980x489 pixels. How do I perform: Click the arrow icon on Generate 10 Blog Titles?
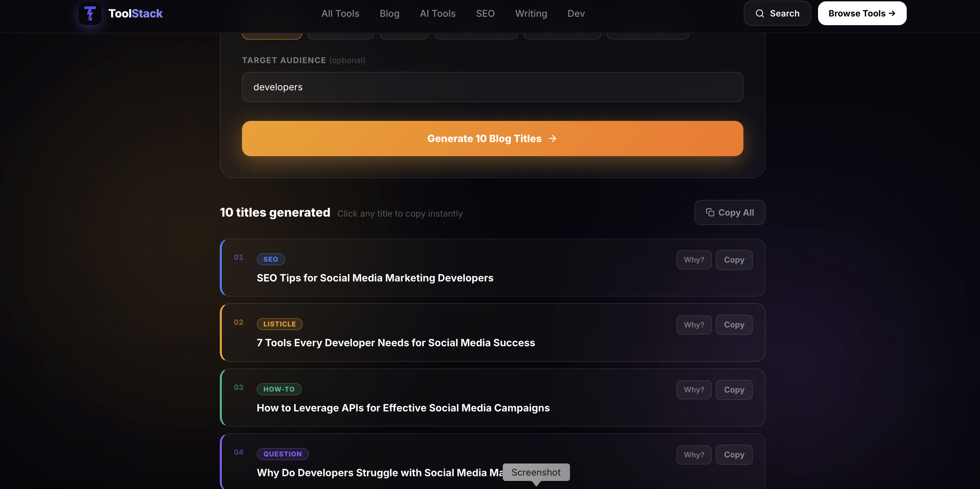pos(553,138)
